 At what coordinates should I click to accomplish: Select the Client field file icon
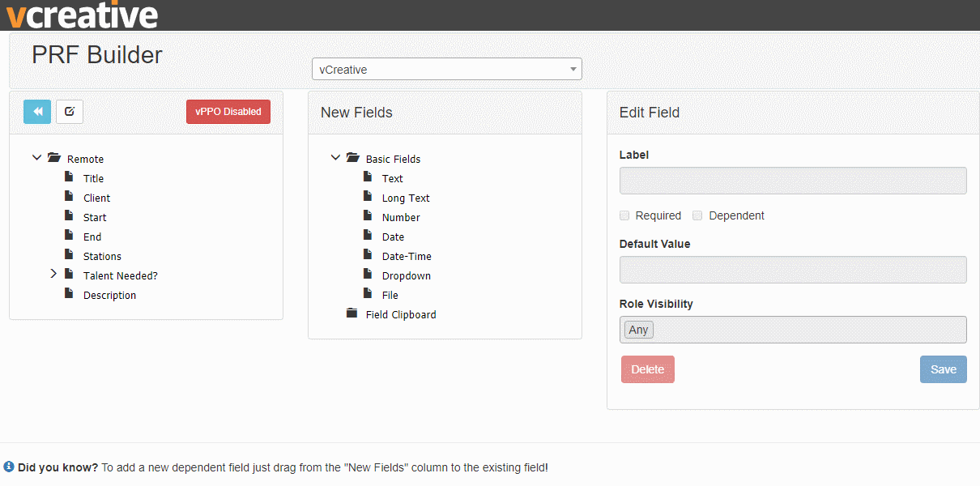[x=69, y=196]
